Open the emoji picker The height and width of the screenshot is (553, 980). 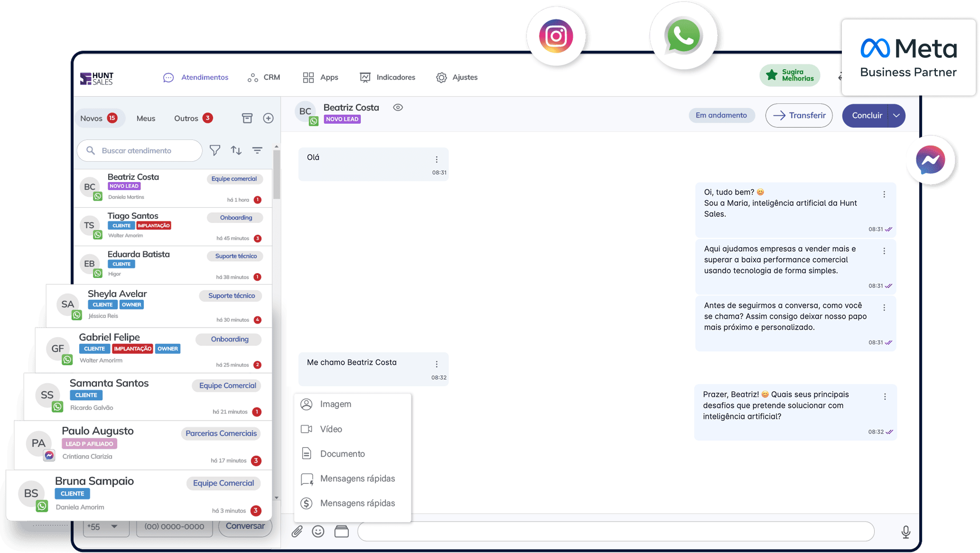[318, 531]
